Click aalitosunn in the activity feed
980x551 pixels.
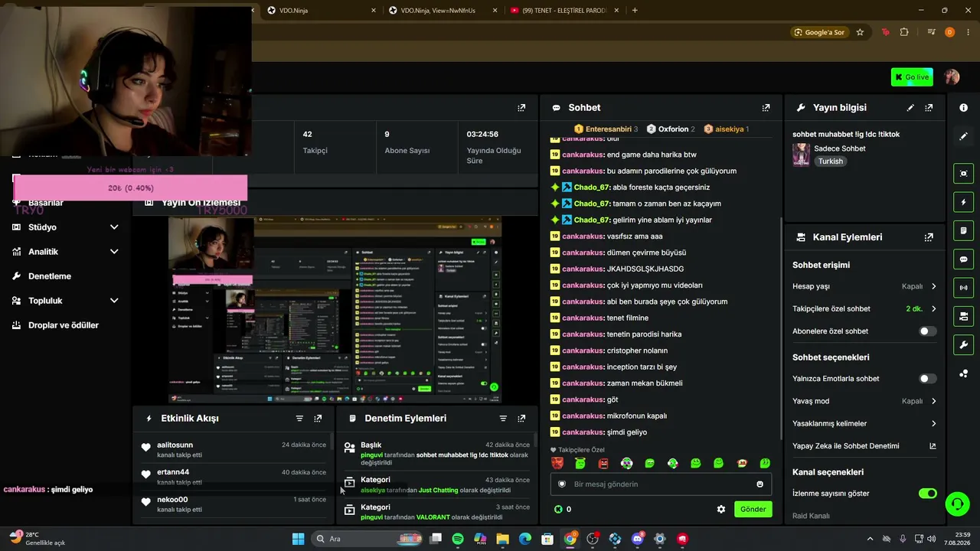point(175,445)
